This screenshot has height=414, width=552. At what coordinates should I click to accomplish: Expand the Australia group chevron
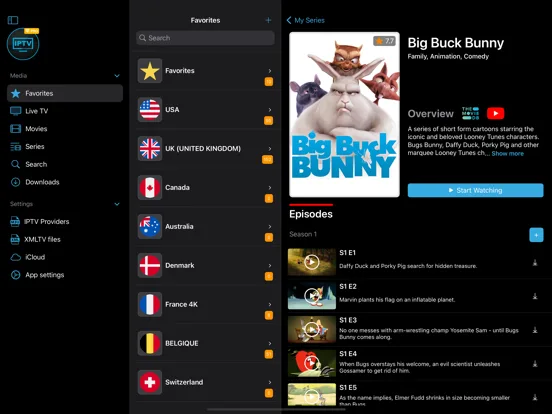tap(270, 226)
